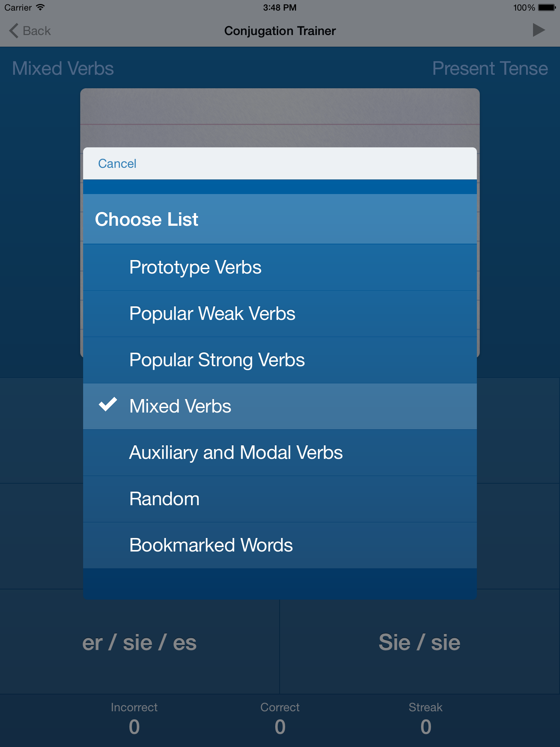Tap the Back chevron icon
560x747 pixels.
tap(13, 31)
